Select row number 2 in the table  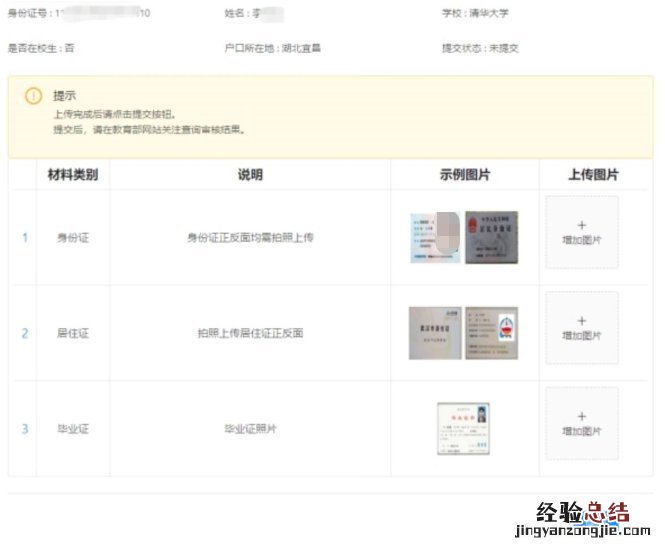pyautogui.click(x=24, y=333)
